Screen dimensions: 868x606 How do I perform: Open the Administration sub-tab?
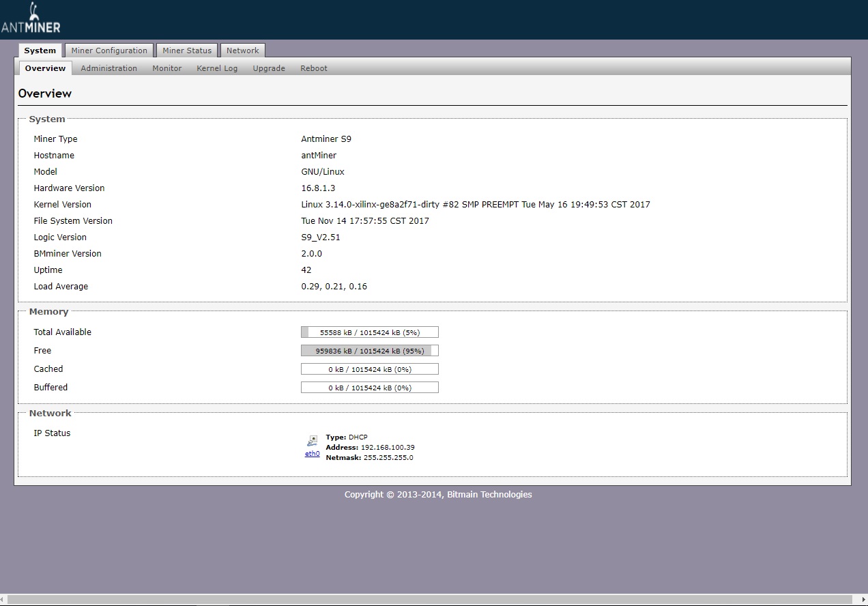pyautogui.click(x=109, y=68)
